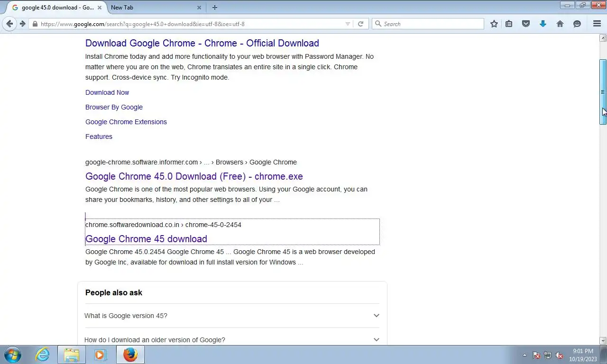Open the Firefox hamburger menu

[x=597, y=24]
